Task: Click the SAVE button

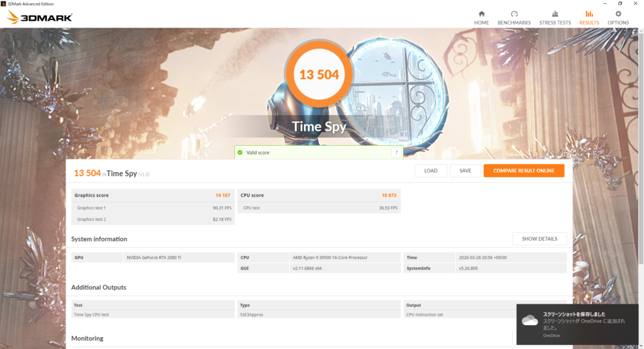Action: pos(465,171)
